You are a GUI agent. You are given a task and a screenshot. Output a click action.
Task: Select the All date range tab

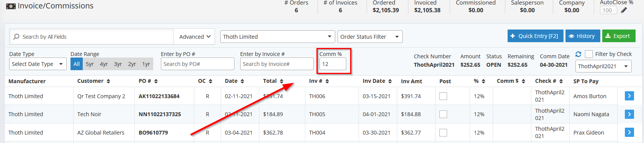pyautogui.click(x=77, y=64)
